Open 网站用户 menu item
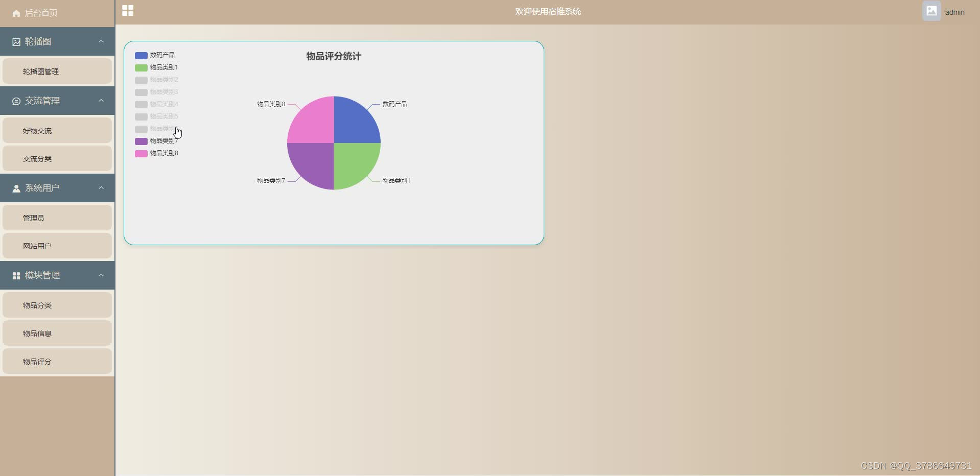This screenshot has height=476, width=980. click(57, 246)
